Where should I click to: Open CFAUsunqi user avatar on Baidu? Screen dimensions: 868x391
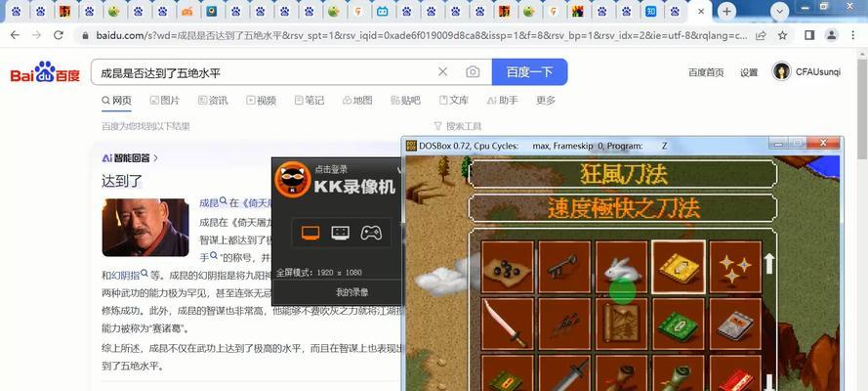coord(782,71)
